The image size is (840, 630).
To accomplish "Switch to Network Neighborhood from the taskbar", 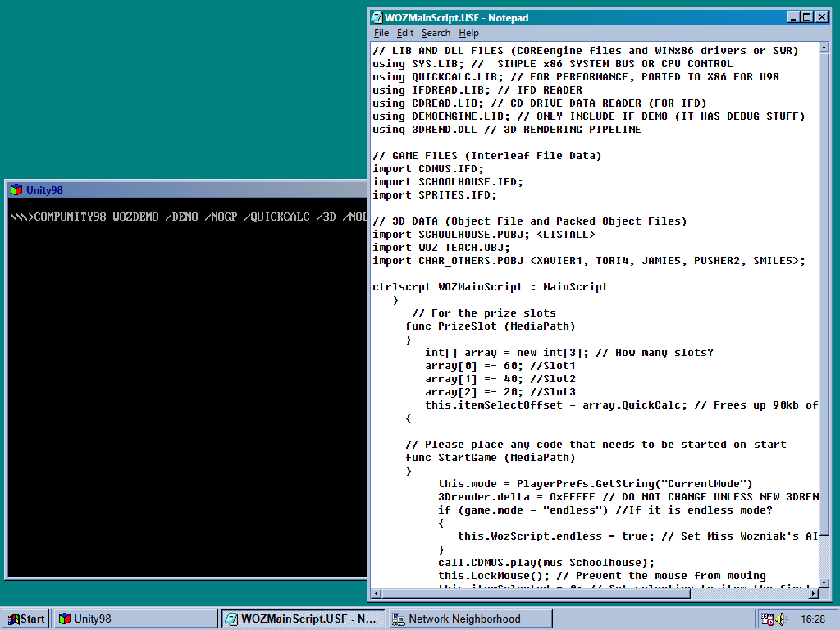I will coord(470,619).
